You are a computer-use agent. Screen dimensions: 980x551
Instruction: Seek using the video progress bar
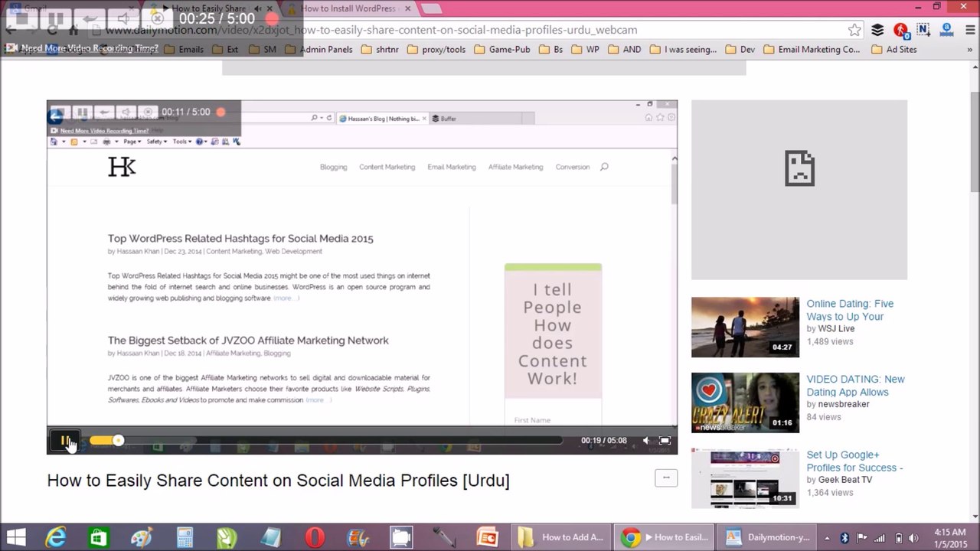tap(325, 440)
